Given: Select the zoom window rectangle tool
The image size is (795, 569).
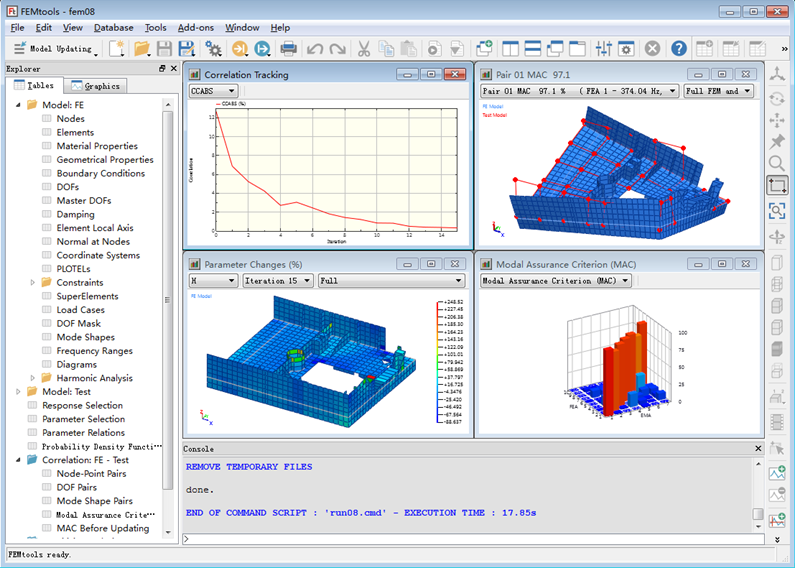Looking at the screenshot, I should pyautogui.click(x=777, y=185).
